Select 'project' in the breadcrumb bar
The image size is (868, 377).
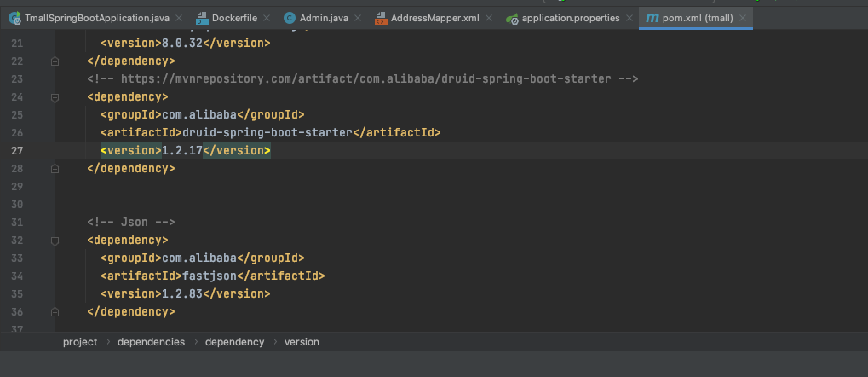(x=80, y=342)
